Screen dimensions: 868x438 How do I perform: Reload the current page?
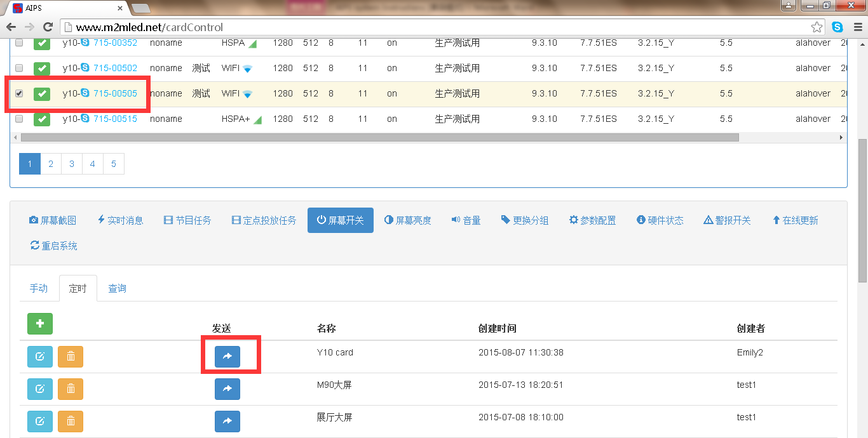click(x=48, y=27)
